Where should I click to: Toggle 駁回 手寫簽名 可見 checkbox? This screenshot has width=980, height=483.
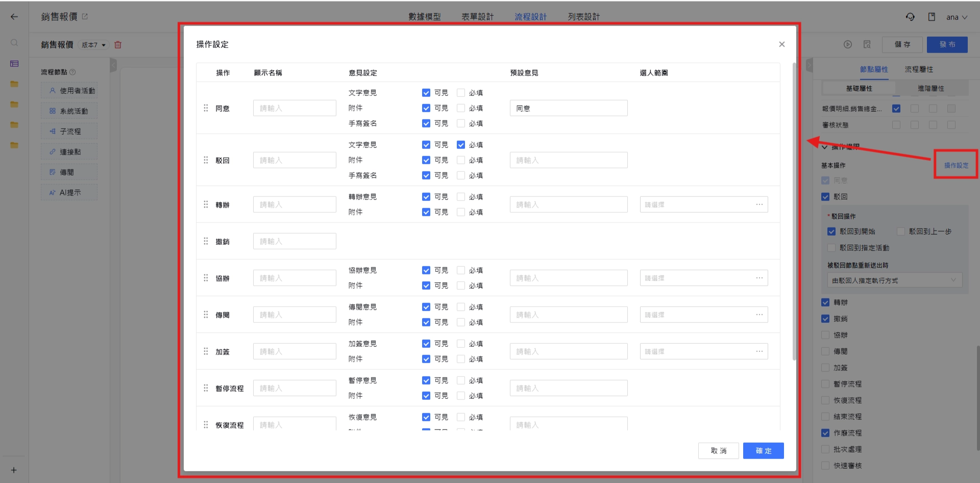click(426, 175)
